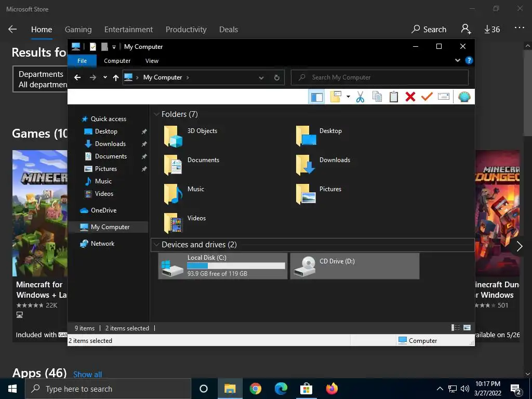Select Videos in navigation pane
Viewport: 532px width, 399px height.
104,194
